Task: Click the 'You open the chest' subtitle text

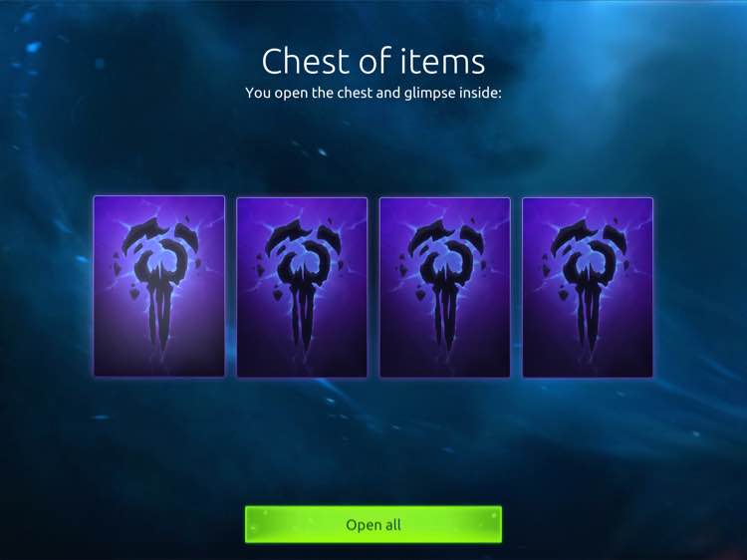Action: 373,93
